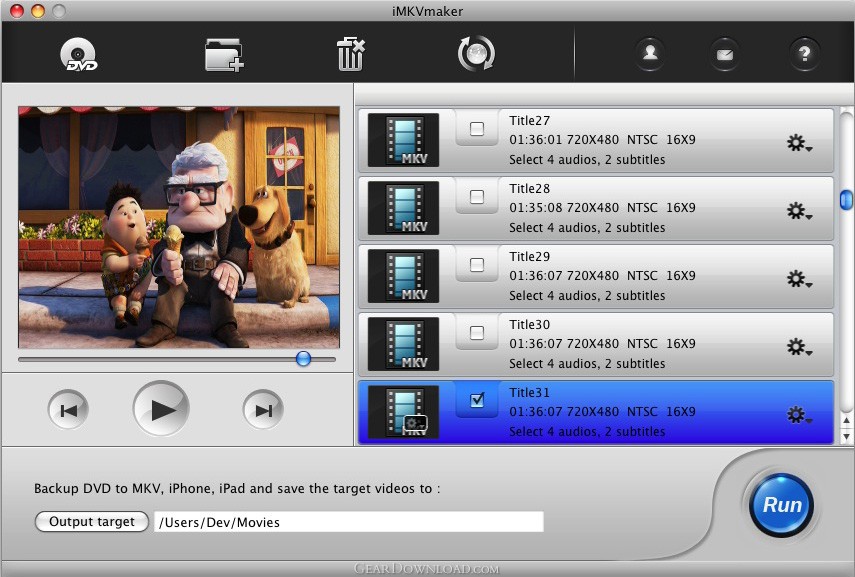Click the video preview seek slider handle
The width and height of the screenshot is (855, 577).
pos(303,359)
